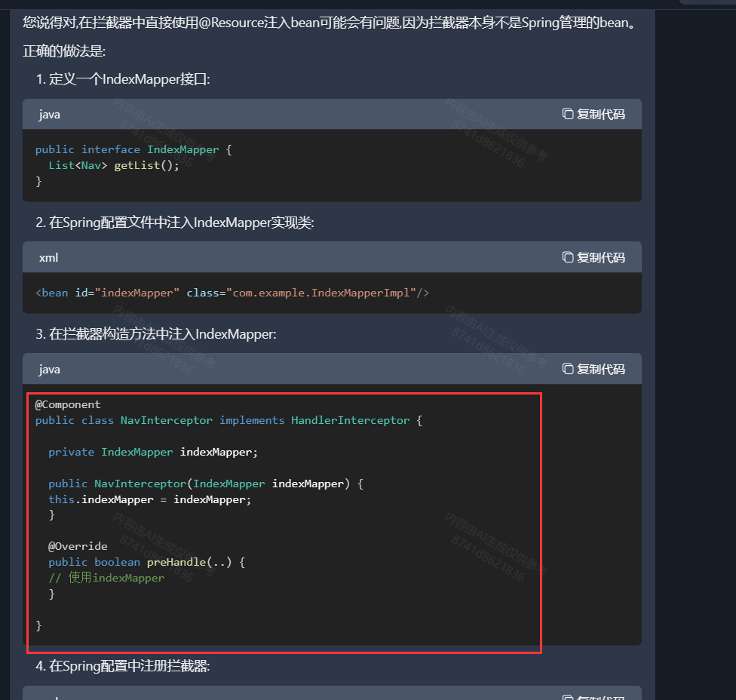This screenshot has width=736, height=700.
Task: Click copy icon in first java block header
Action: pyautogui.click(x=568, y=114)
